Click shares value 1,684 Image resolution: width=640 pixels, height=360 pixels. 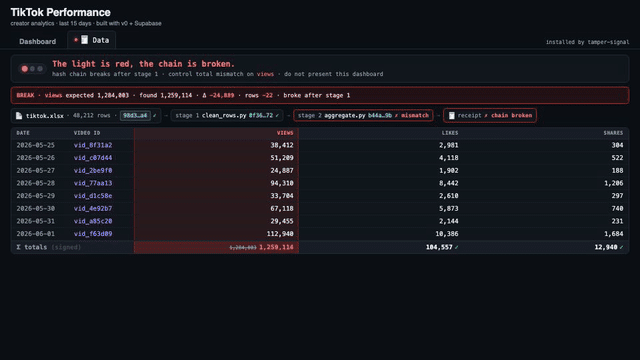point(613,233)
